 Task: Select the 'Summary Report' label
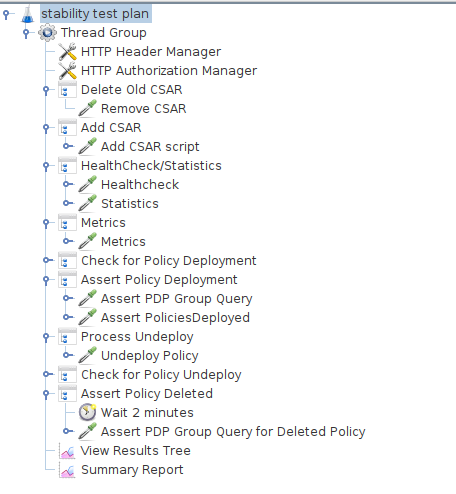point(132,470)
